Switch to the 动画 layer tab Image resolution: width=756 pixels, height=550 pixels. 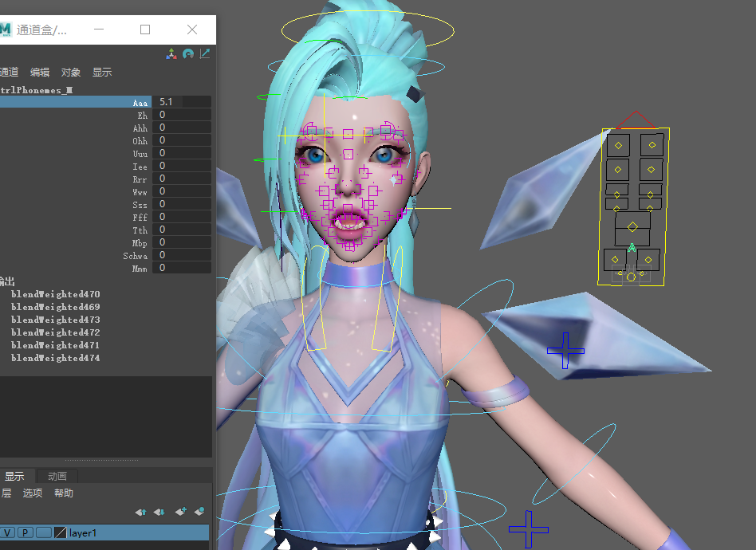(57, 476)
